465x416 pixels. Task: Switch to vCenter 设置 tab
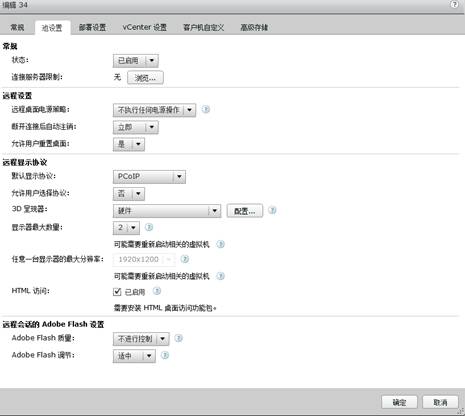point(145,27)
